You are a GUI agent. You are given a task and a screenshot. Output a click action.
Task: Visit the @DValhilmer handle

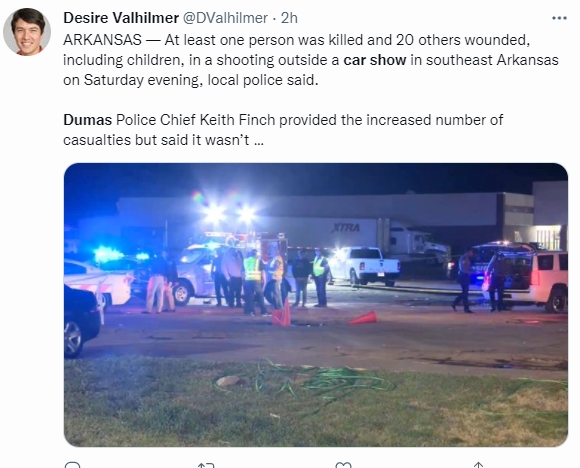tap(226, 18)
